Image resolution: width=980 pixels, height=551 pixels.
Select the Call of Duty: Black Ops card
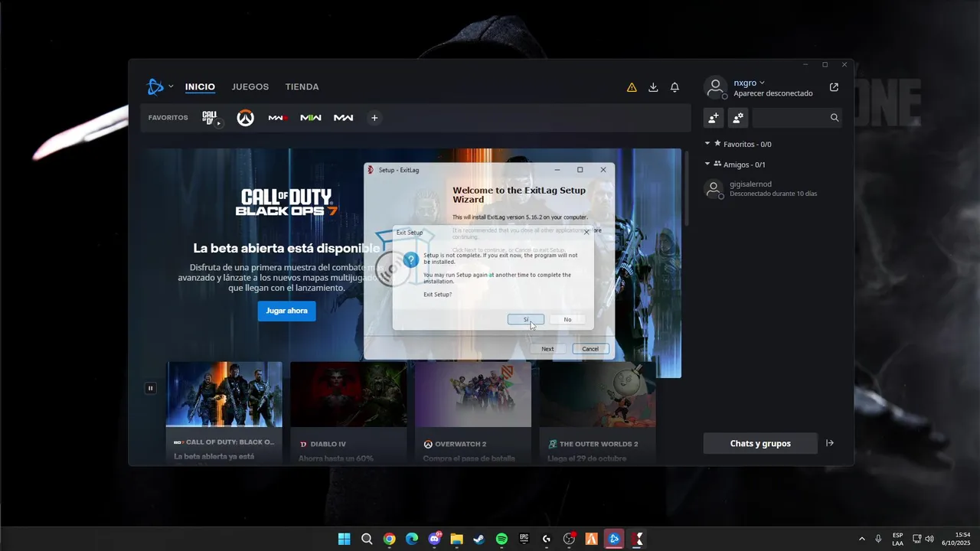[x=224, y=413]
